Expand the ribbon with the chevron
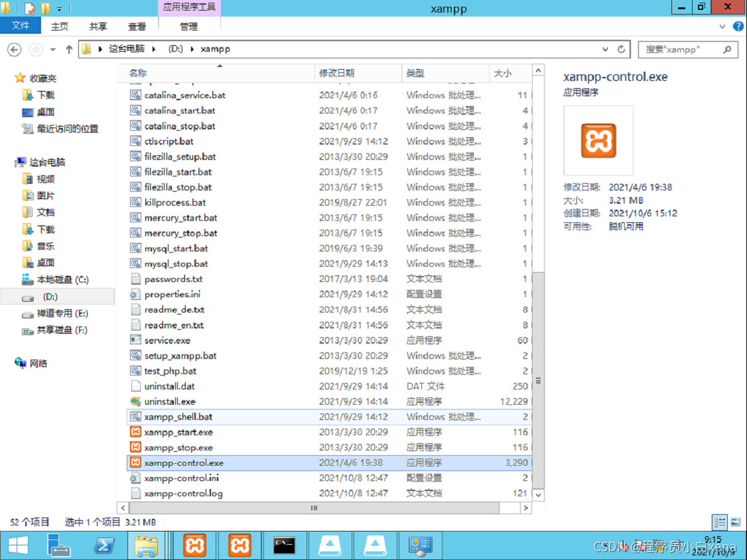Image resolution: width=747 pixels, height=560 pixels. pyautogui.click(x=722, y=27)
